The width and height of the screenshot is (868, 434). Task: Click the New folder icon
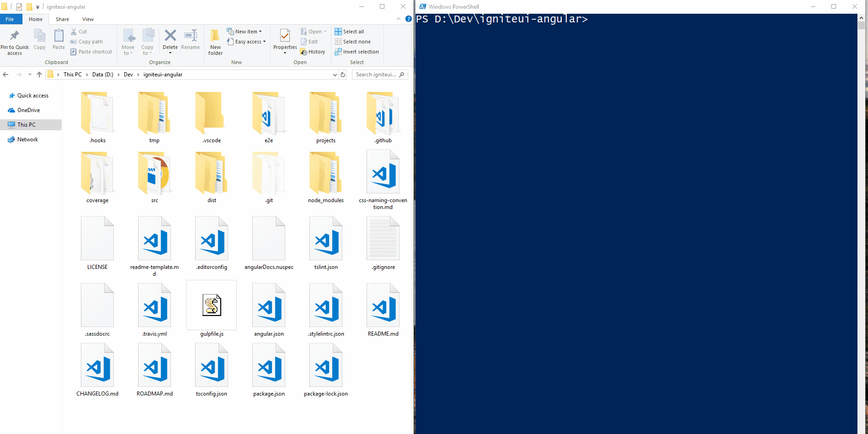coord(215,36)
